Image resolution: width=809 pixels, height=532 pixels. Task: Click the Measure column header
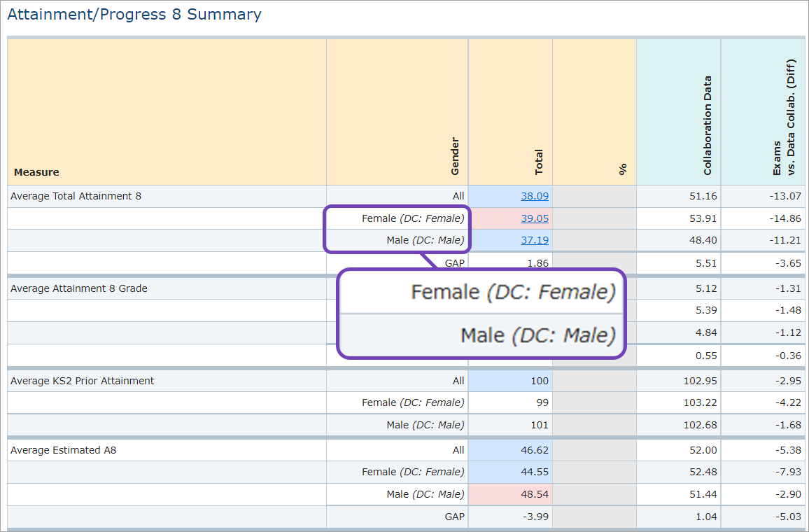pyautogui.click(x=36, y=172)
